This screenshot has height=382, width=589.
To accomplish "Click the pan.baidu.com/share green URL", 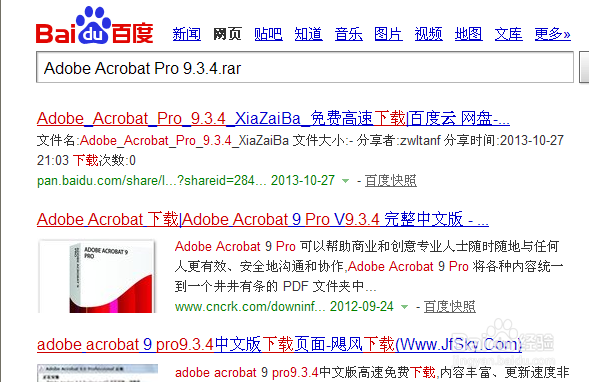I will click(x=151, y=181).
